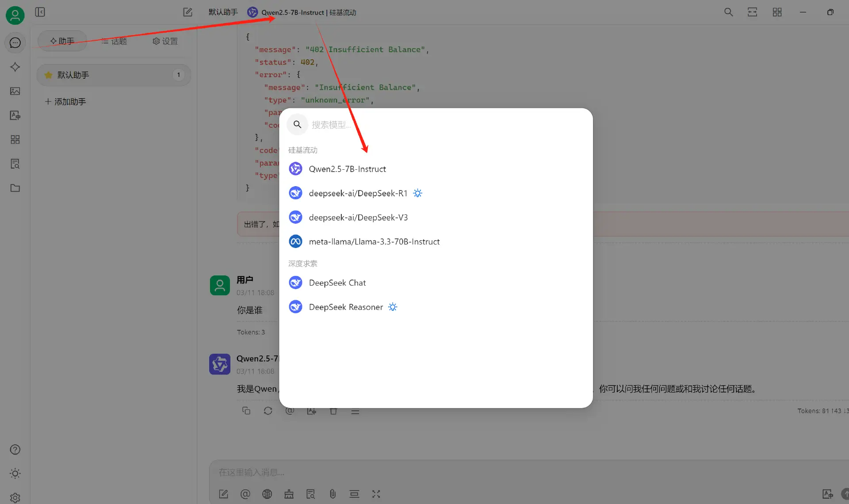Expand the input box fullscreen icon

(x=376, y=494)
